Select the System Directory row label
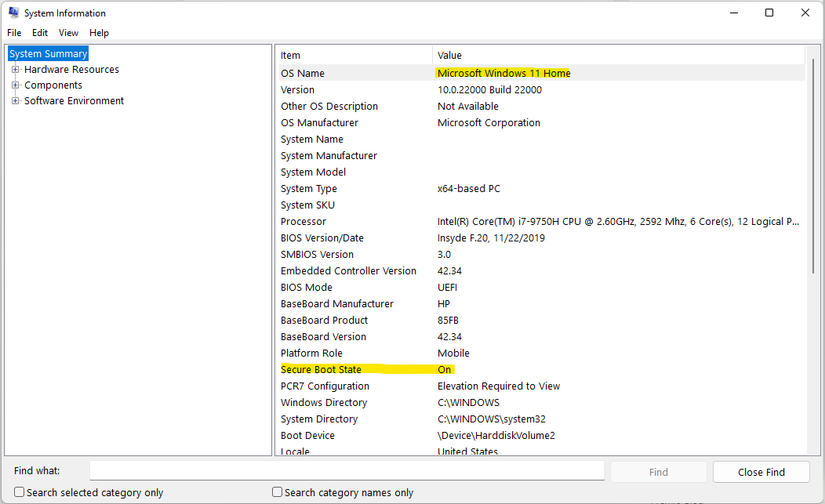 [x=319, y=419]
